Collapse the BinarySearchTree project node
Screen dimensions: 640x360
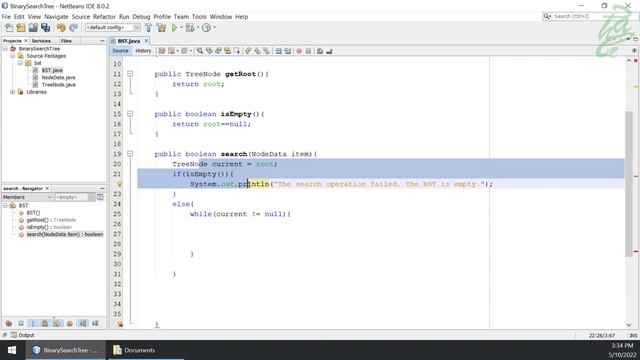5,49
